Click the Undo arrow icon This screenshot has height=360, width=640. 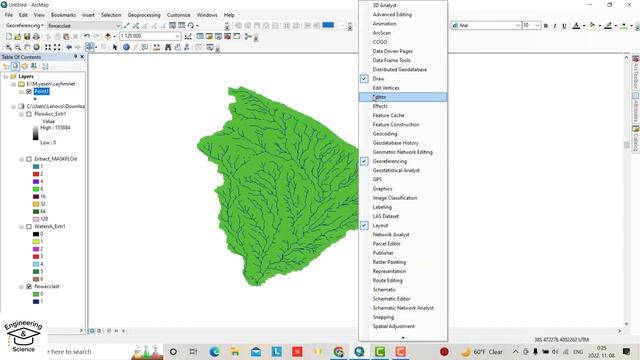click(87, 36)
